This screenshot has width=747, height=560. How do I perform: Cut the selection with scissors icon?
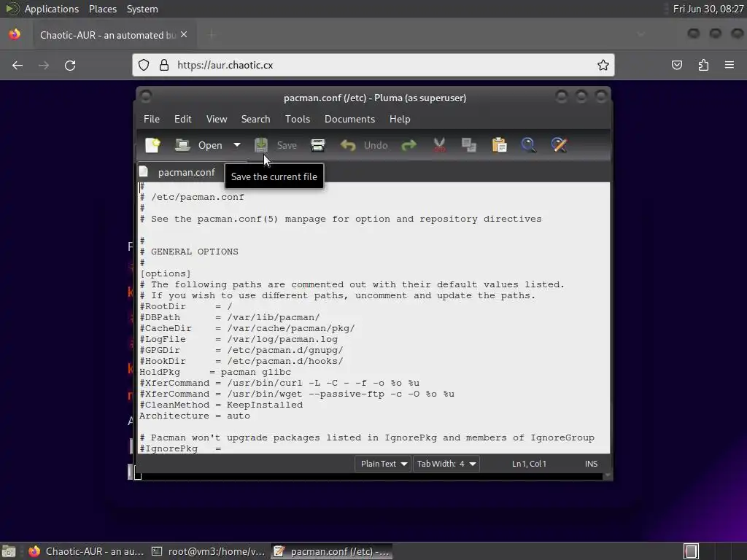439,145
